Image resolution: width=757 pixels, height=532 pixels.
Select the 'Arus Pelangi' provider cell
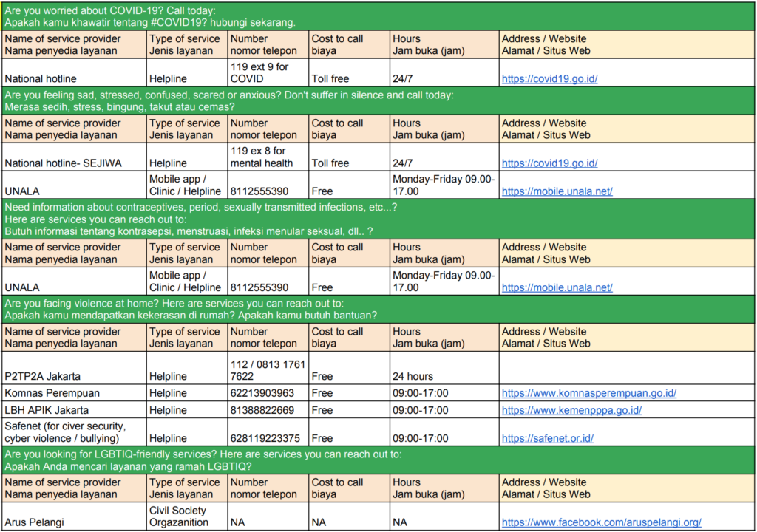75,516
